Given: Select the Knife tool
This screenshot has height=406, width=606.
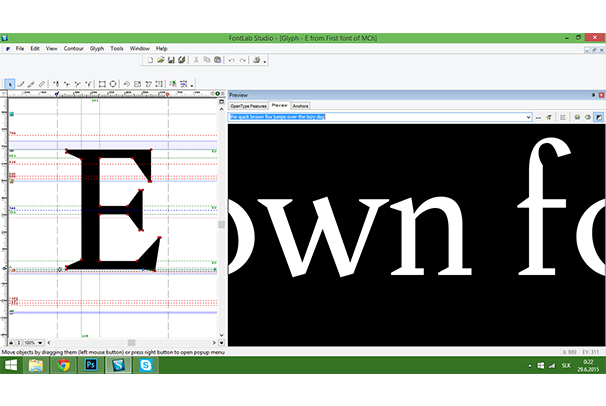Looking at the screenshot, I should [42, 84].
